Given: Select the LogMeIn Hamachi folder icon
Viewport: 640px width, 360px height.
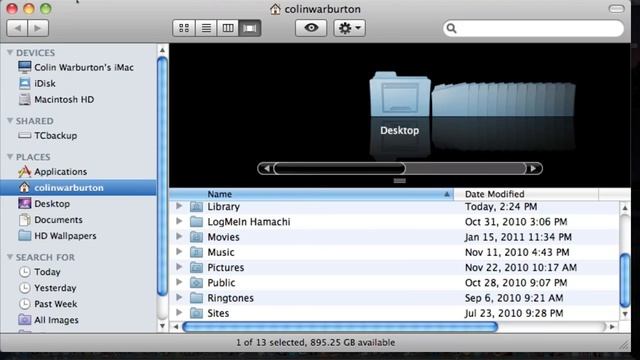Looking at the screenshot, I should (196, 222).
